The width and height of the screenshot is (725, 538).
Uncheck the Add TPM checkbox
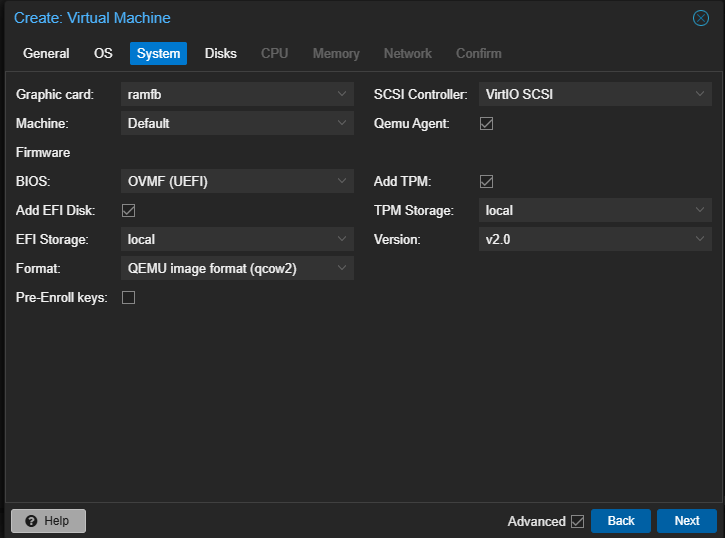(x=487, y=182)
